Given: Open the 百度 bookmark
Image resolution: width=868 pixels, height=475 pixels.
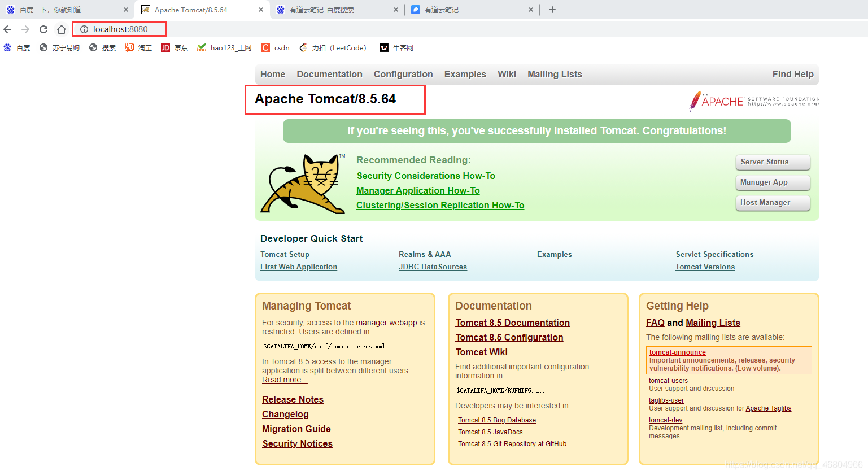Looking at the screenshot, I should coord(17,48).
